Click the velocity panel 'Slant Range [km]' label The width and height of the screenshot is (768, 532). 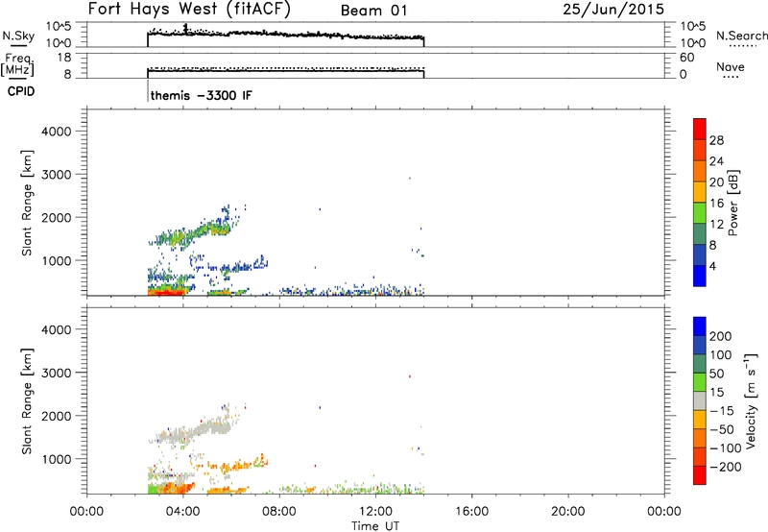[x=27, y=401]
